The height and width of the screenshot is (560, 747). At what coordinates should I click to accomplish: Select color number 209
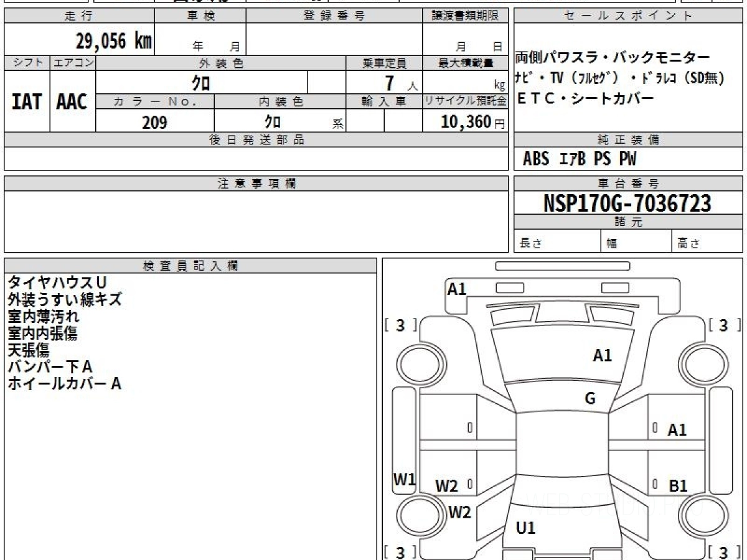154,122
